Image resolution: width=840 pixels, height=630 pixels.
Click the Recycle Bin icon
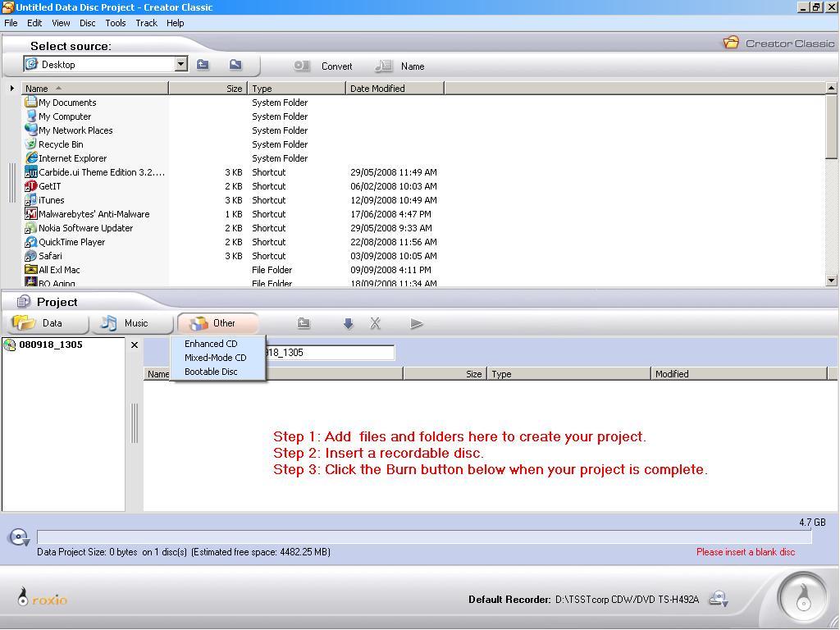coord(31,144)
